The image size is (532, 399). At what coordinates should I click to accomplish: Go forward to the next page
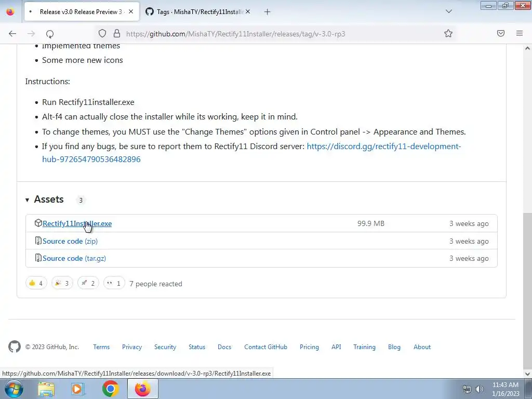point(31,34)
